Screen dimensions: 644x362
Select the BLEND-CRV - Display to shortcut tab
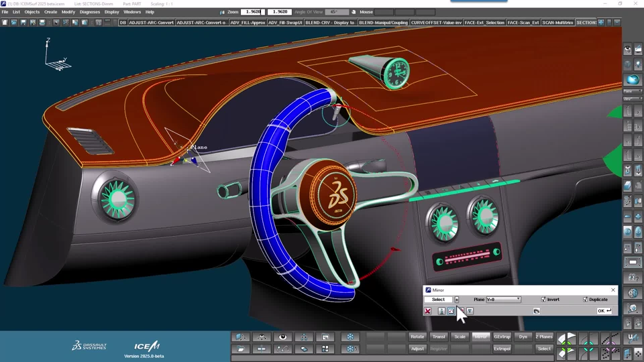[329, 22]
